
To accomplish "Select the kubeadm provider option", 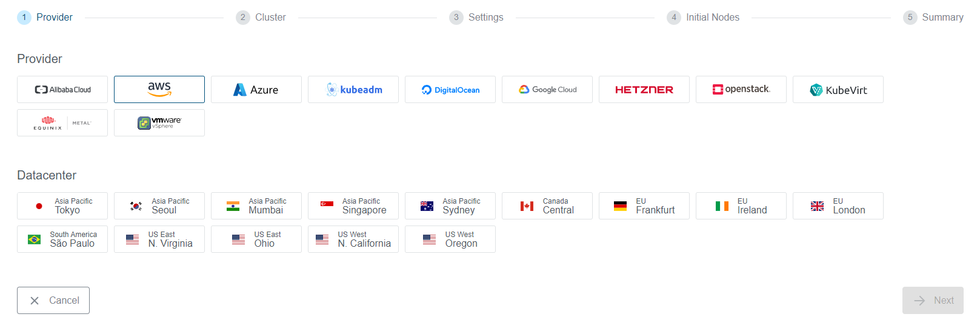I will 353,90.
